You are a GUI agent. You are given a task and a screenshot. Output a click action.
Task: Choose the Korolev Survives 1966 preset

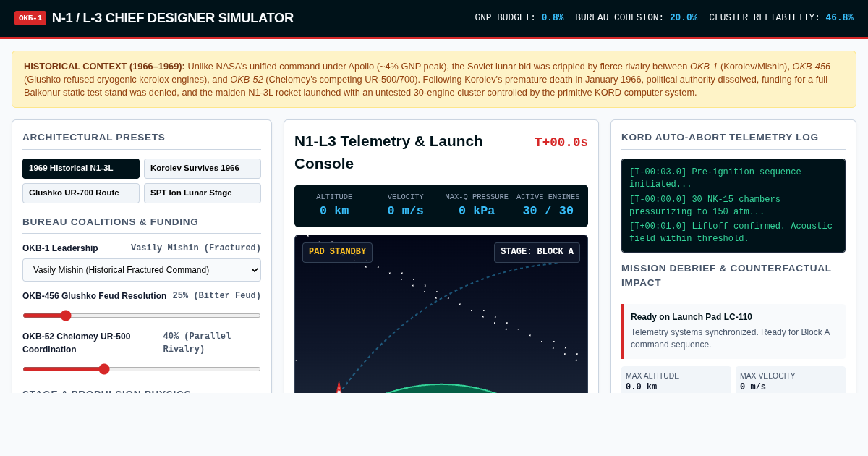point(203,169)
